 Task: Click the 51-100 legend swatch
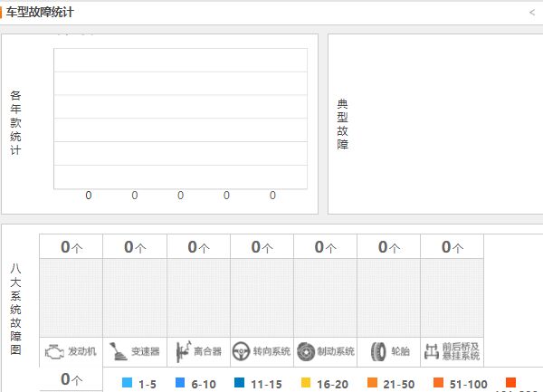point(438,383)
